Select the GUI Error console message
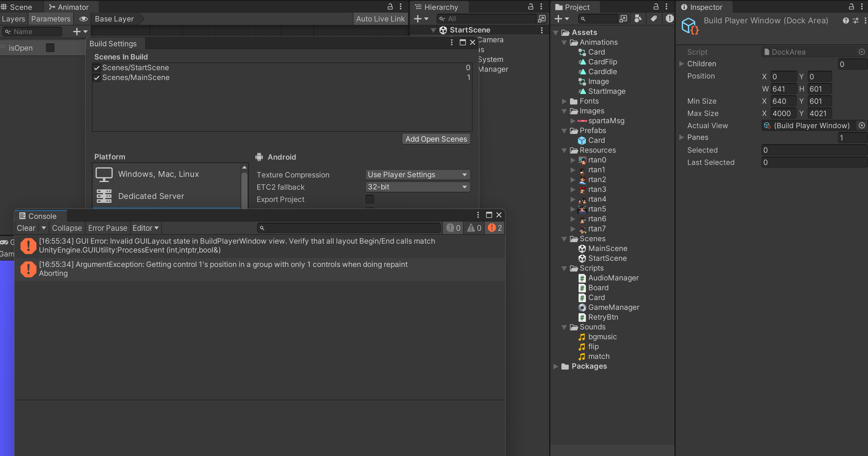 point(259,246)
